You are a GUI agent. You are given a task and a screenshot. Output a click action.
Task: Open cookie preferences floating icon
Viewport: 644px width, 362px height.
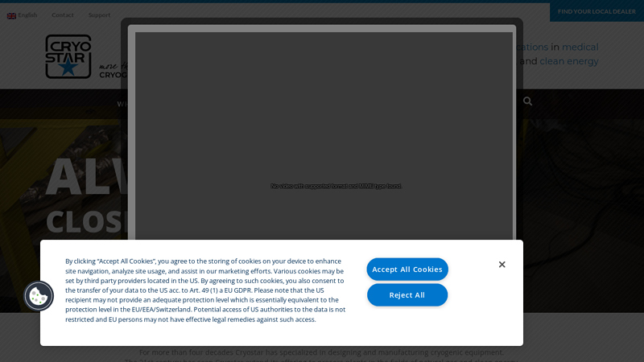click(39, 296)
